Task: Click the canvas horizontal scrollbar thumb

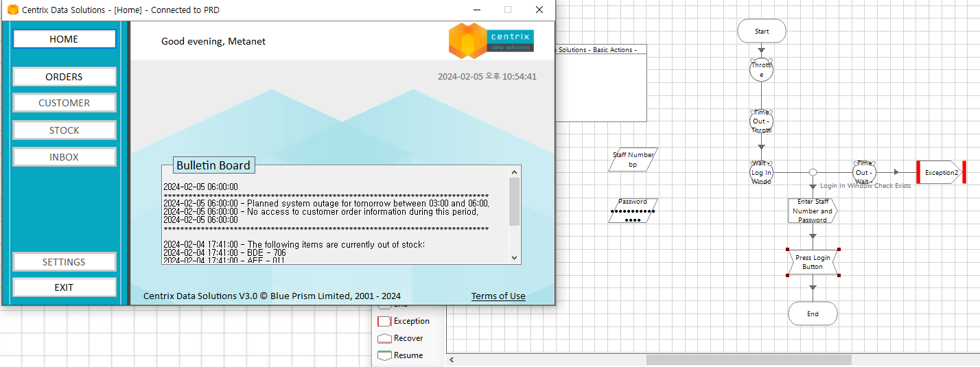Action: tap(749, 359)
